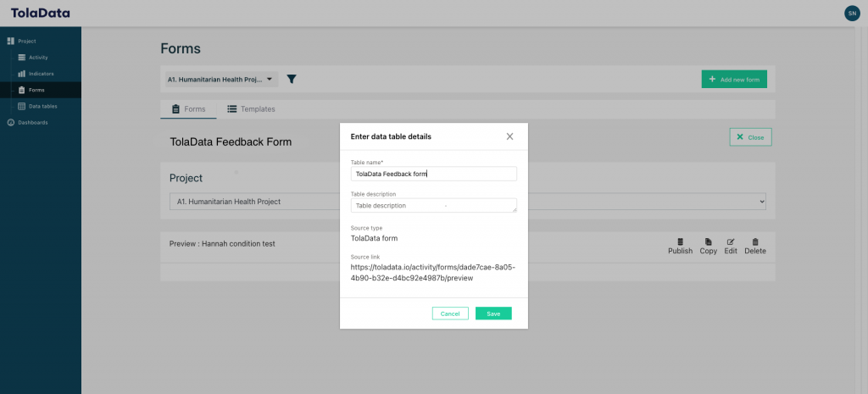
Task: Click the Table description text area
Action: (x=434, y=205)
